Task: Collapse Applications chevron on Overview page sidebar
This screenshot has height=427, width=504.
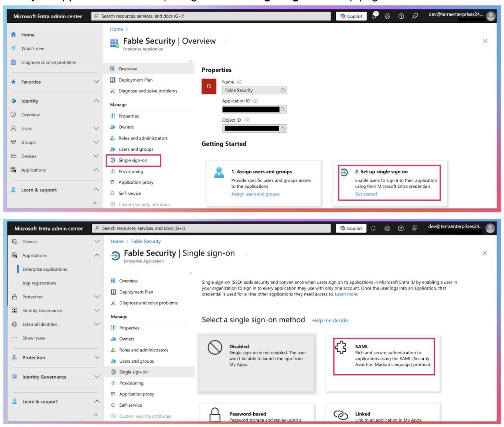Action: click(x=96, y=170)
